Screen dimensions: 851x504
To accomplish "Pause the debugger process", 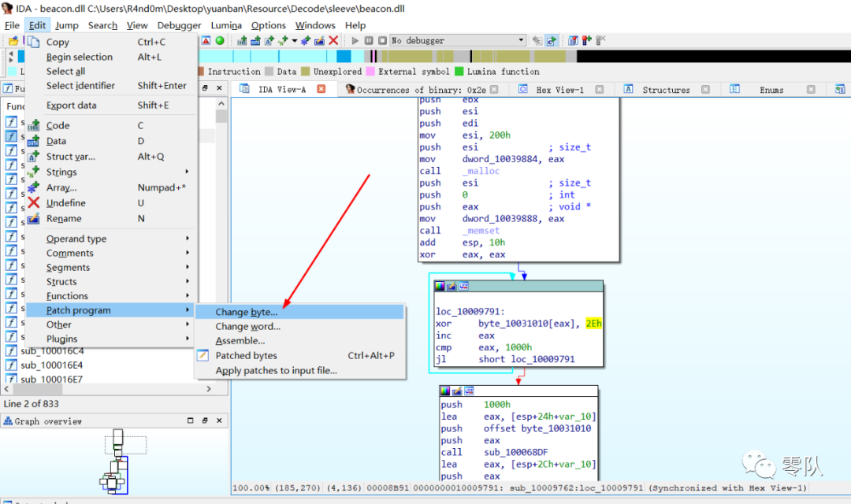I will click(x=369, y=41).
